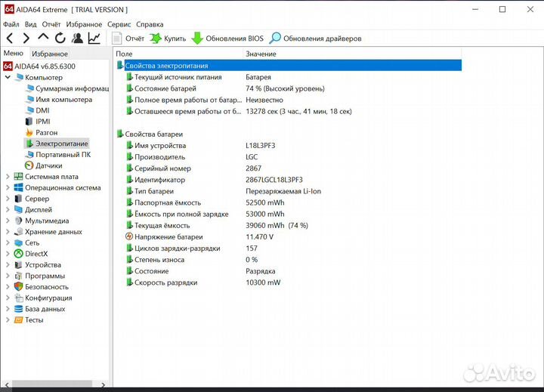The height and width of the screenshot is (392, 544).
Task: Select Электропитание in the tree
Action: point(62,144)
